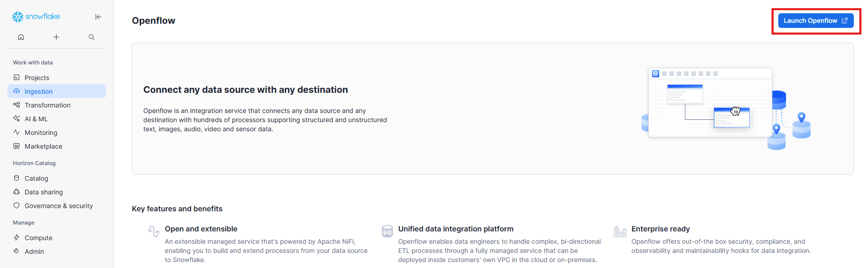This screenshot has width=868, height=268.
Task: Collapse the sidebar navigation panel
Action: [x=98, y=17]
